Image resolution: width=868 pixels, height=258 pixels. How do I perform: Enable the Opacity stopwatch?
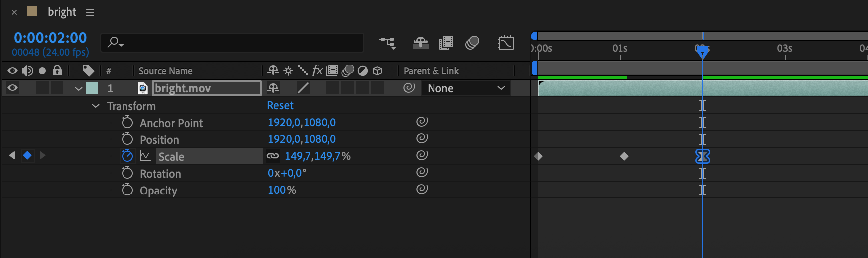pyautogui.click(x=127, y=190)
